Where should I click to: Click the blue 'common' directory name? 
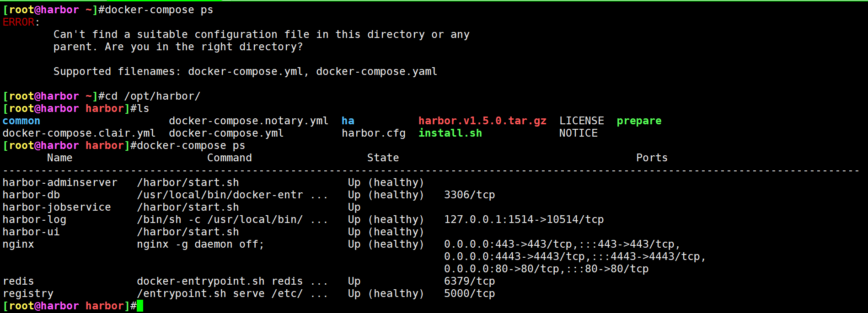point(21,121)
